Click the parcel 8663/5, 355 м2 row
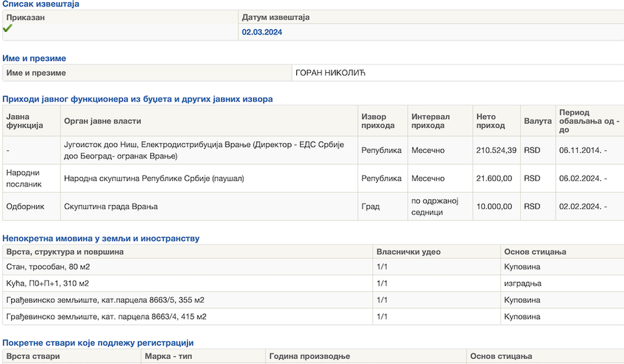The height and width of the screenshot is (364, 624). [313, 300]
